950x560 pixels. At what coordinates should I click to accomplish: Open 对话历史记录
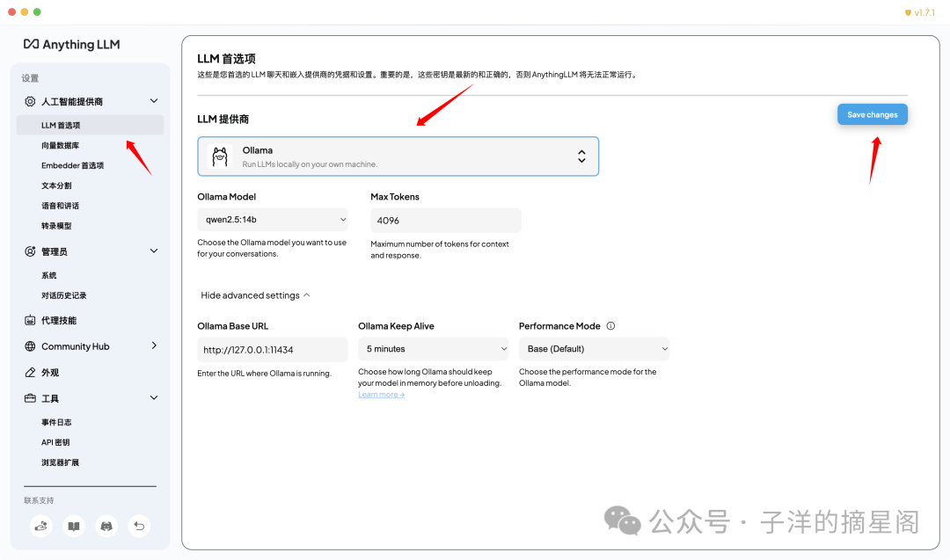63,295
